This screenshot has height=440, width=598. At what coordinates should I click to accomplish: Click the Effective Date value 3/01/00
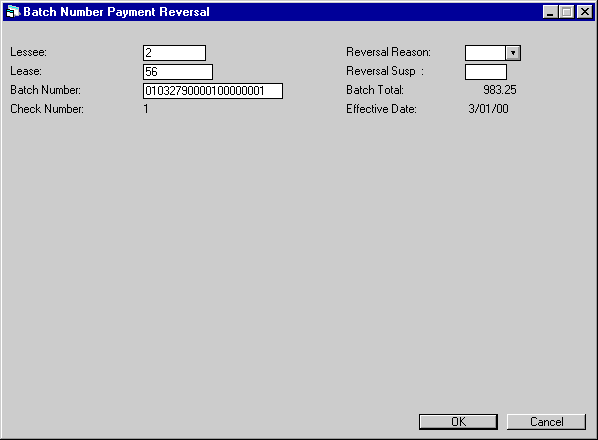488,109
